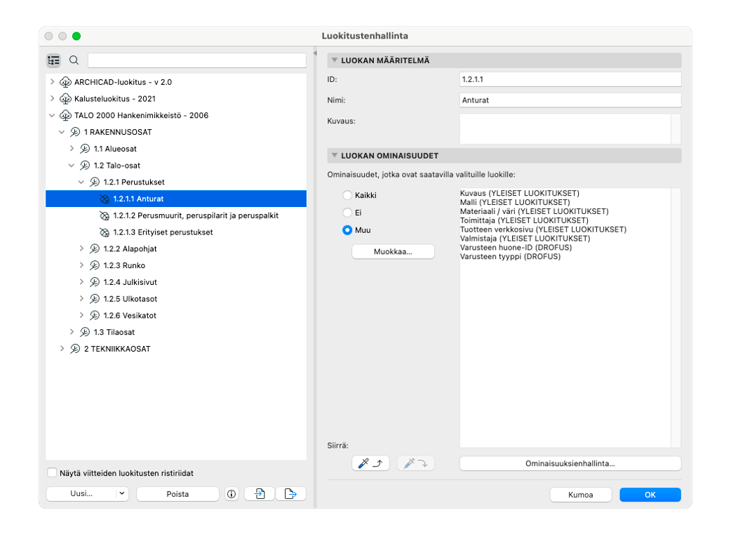The image size is (731, 560).
Task: Click the Uusi... button
Action: coord(81,493)
